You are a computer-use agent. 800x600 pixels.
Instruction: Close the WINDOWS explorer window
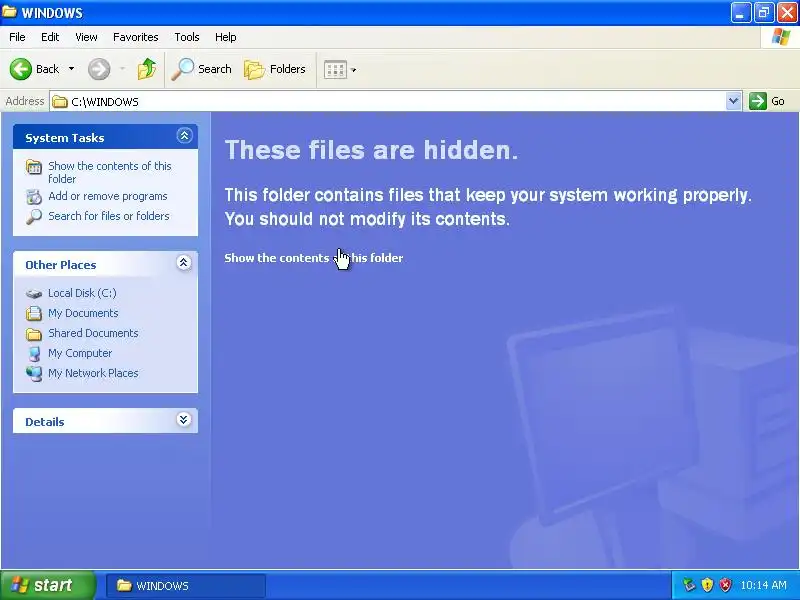pos(787,13)
